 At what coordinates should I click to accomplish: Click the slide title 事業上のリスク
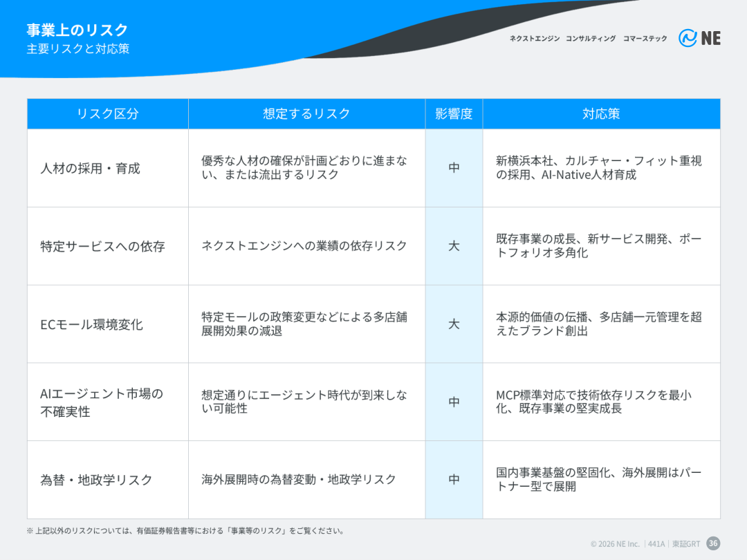click(x=77, y=30)
